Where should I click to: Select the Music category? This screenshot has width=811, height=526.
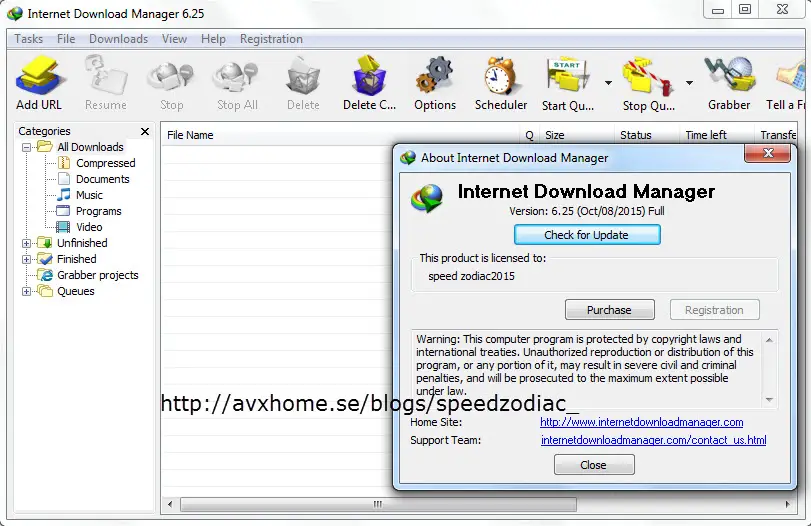pyautogui.click(x=89, y=195)
